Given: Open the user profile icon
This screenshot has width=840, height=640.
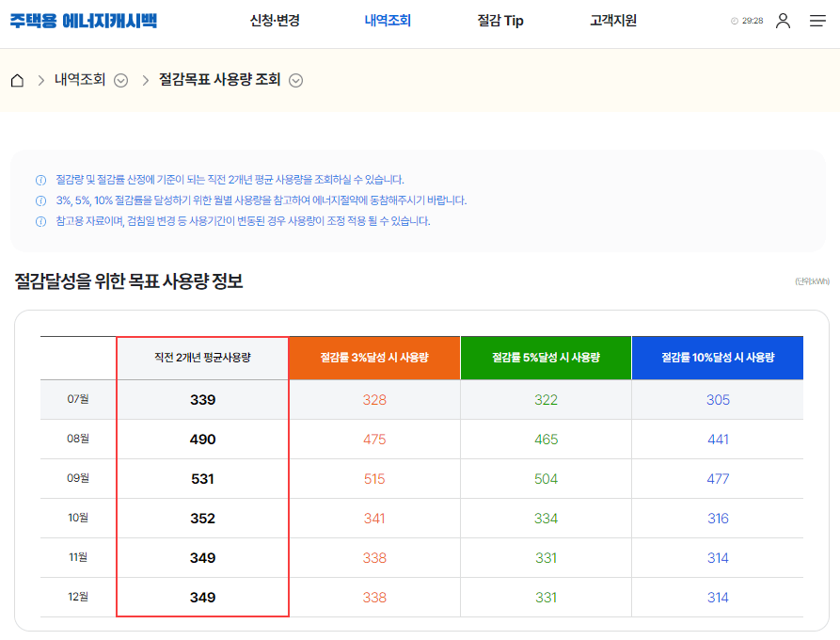Looking at the screenshot, I should tap(783, 20).
